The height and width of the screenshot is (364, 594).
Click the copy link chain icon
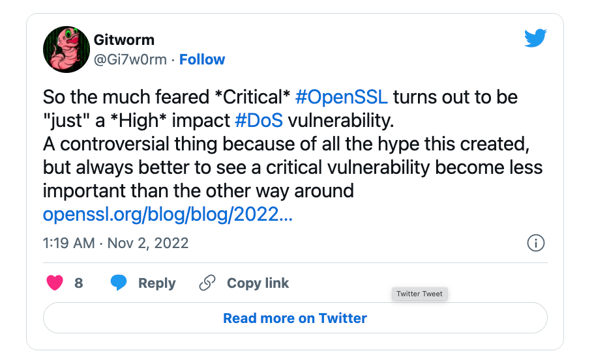(x=207, y=283)
